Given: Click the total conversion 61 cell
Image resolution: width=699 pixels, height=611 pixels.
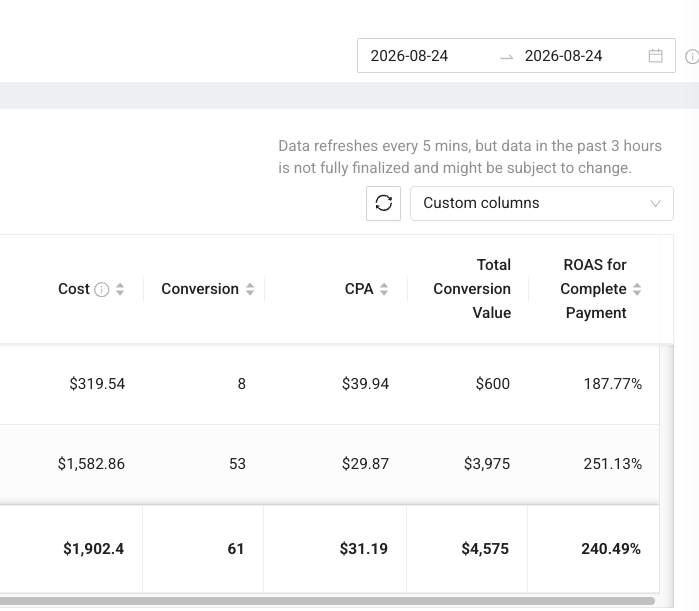Looking at the screenshot, I should [236, 549].
